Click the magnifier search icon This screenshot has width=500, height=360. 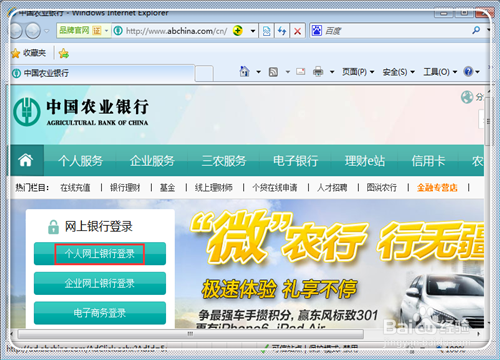(x=476, y=31)
